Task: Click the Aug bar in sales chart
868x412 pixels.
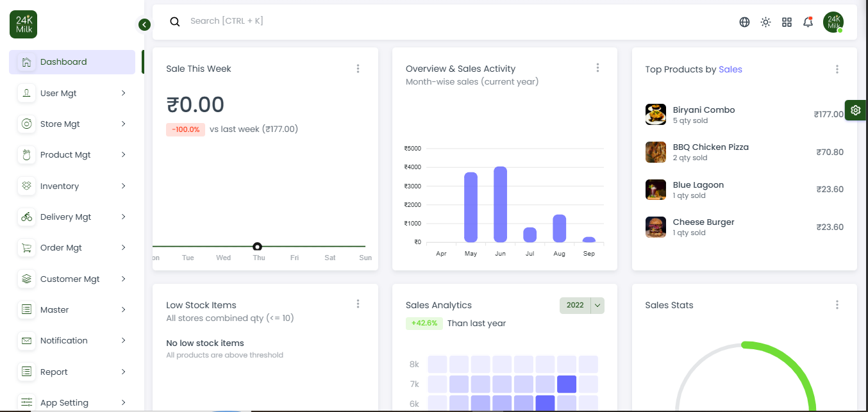Action: click(559, 228)
